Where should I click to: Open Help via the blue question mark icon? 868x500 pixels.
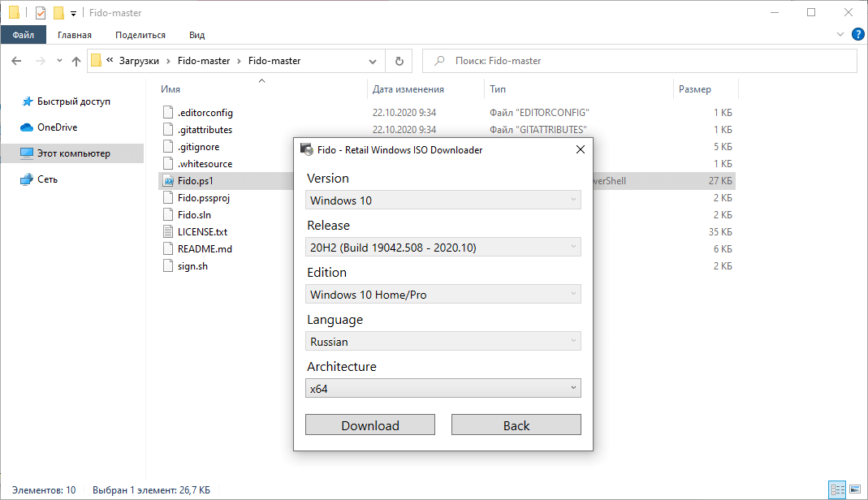pyautogui.click(x=858, y=34)
